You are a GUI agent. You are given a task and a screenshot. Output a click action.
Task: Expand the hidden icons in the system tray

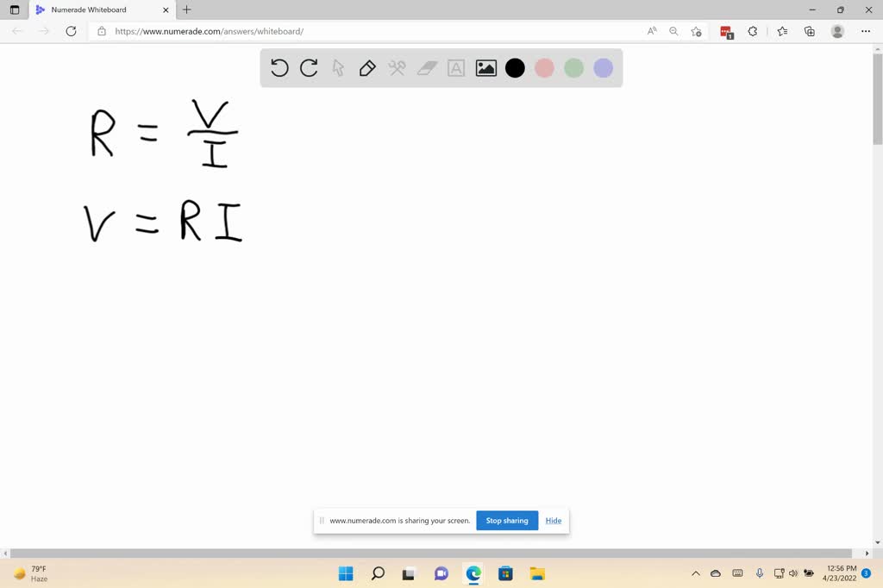(695, 573)
